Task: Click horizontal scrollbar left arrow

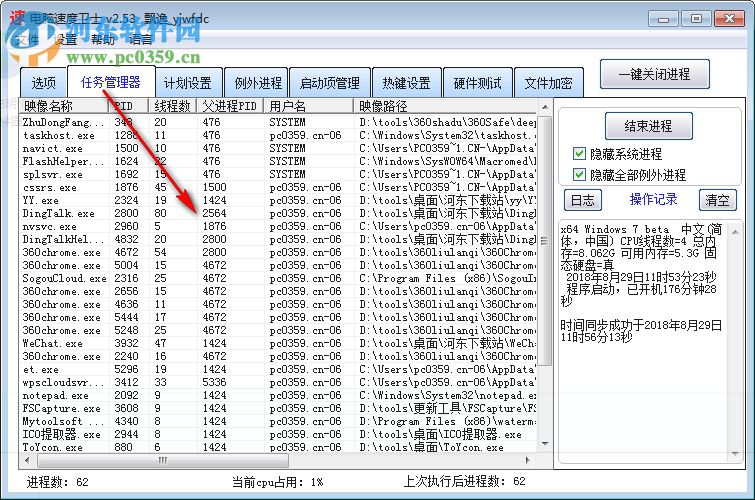Action: [27, 461]
